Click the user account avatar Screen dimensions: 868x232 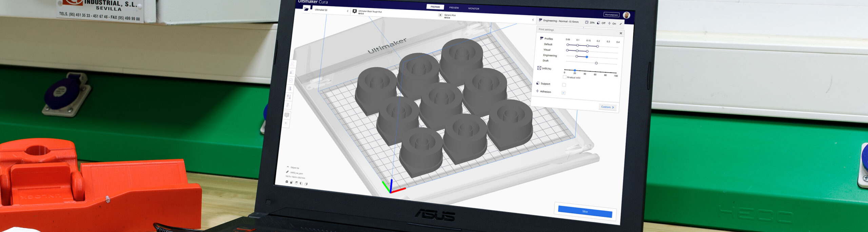pos(627,15)
